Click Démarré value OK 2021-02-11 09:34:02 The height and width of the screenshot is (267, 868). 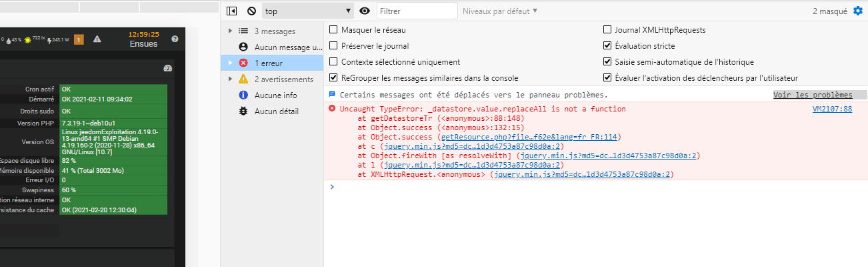[113, 99]
